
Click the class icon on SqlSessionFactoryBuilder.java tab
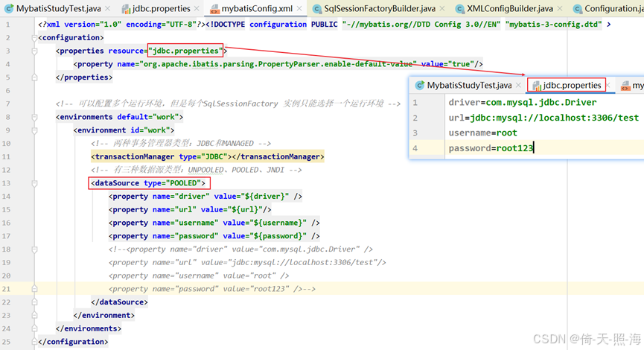(x=316, y=9)
